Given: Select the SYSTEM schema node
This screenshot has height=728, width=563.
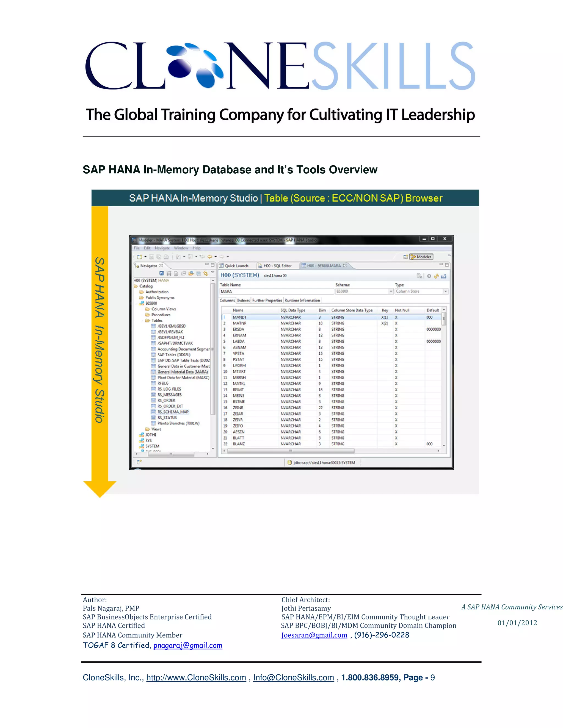Looking at the screenshot, I should click(149, 446).
